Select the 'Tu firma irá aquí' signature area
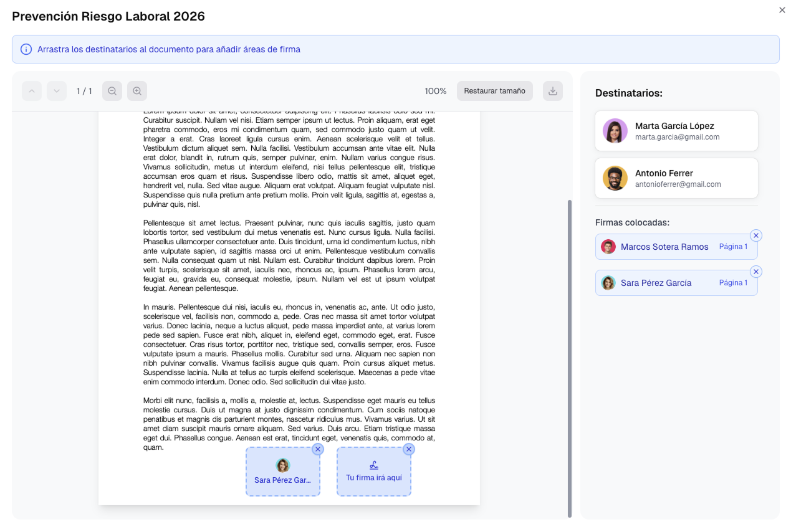This screenshot has width=791, height=532. (x=373, y=473)
